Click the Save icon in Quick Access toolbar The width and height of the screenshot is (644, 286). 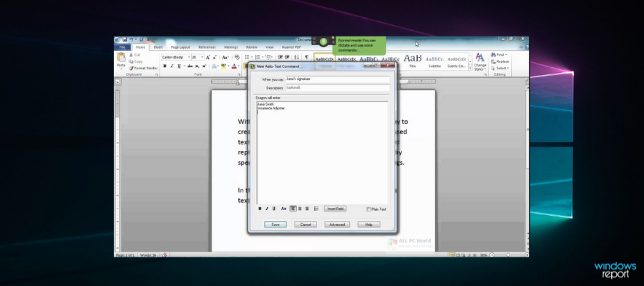[125, 39]
